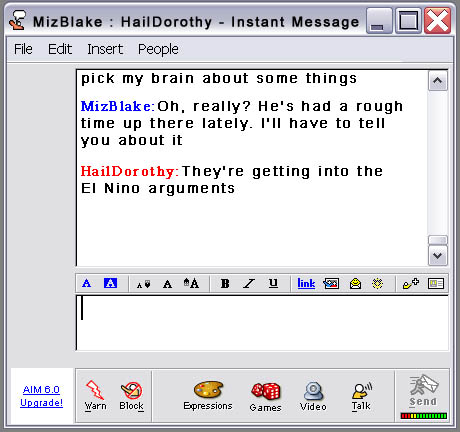Increase font size with large A button
The image size is (460, 432).
click(x=191, y=283)
